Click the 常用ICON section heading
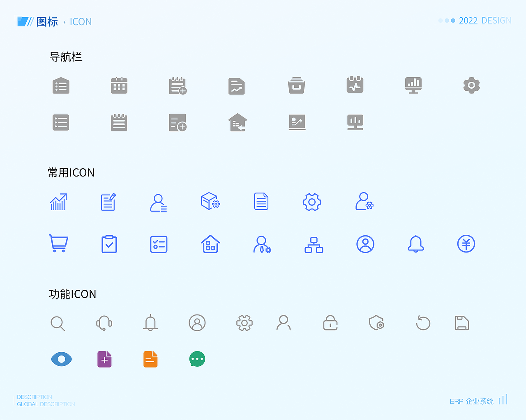526x420 pixels. (71, 172)
